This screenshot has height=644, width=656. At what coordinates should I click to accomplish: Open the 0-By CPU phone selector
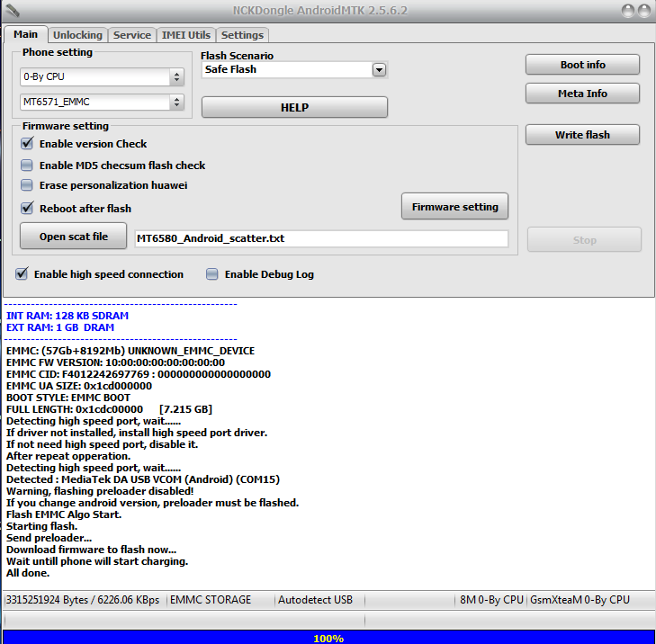(102, 77)
